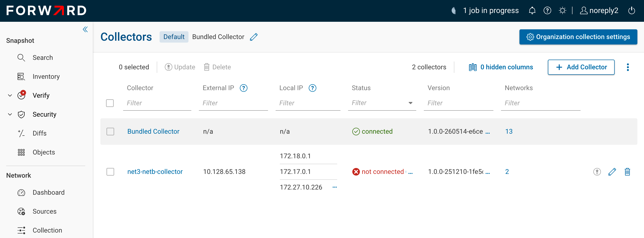Click 0 hidden columns link
The width and height of the screenshot is (644, 238).
click(x=506, y=67)
